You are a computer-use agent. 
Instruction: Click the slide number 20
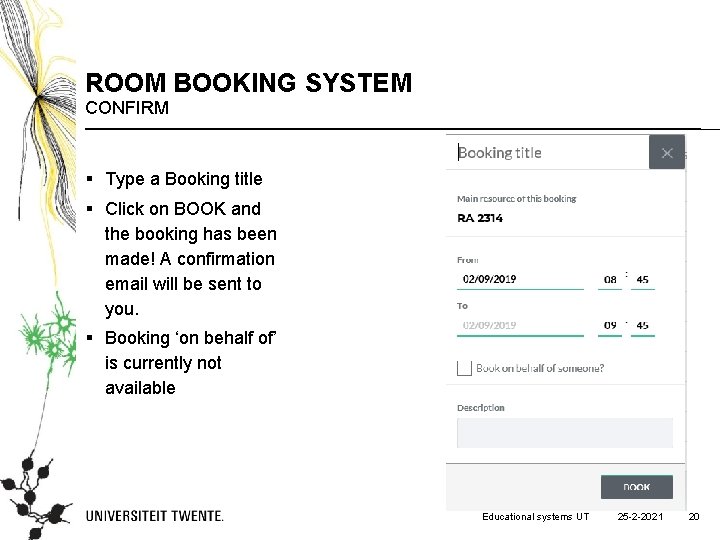[694, 516]
